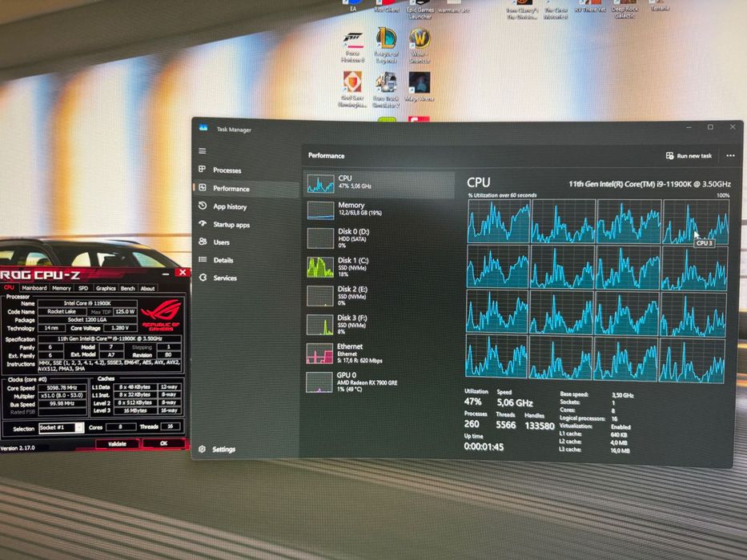Viewport: 747px width, 560px height.
Task: Click the Settings gear icon in Task Manager
Action: [202, 449]
